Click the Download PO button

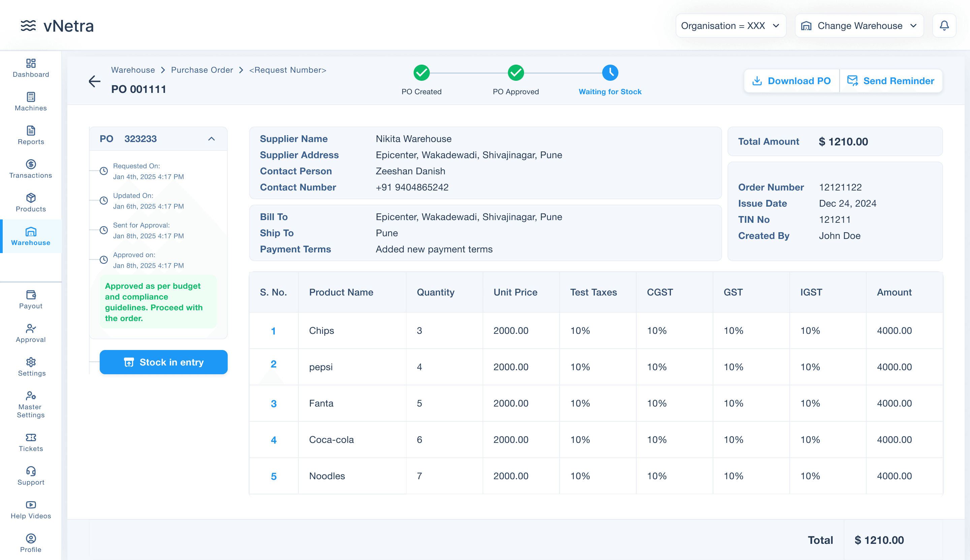[x=791, y=81]
